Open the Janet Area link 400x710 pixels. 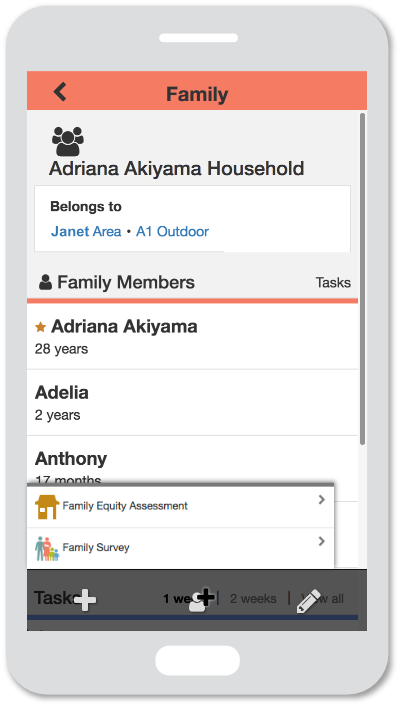86,231
